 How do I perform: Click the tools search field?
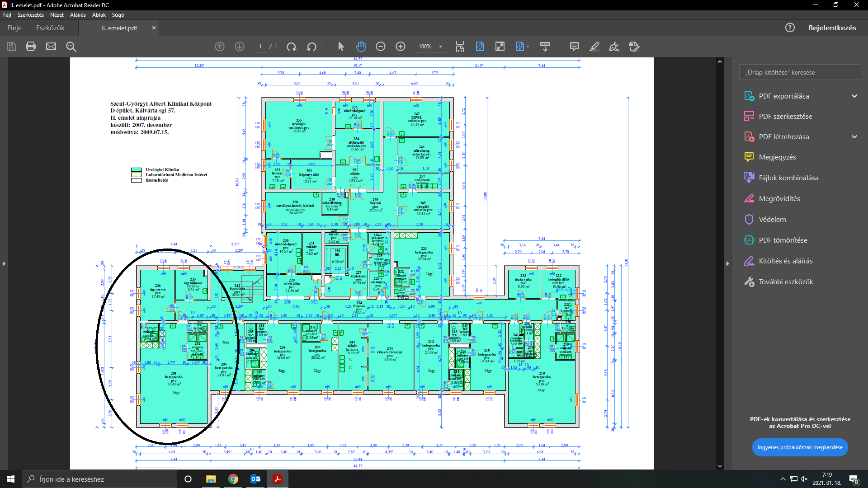[x=799, y=72]
